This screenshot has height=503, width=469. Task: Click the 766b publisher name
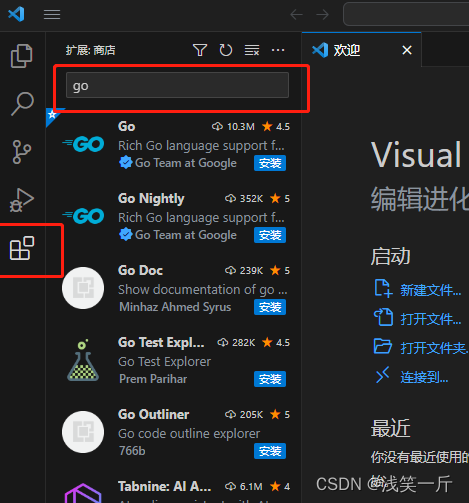(x=132, y=451)
